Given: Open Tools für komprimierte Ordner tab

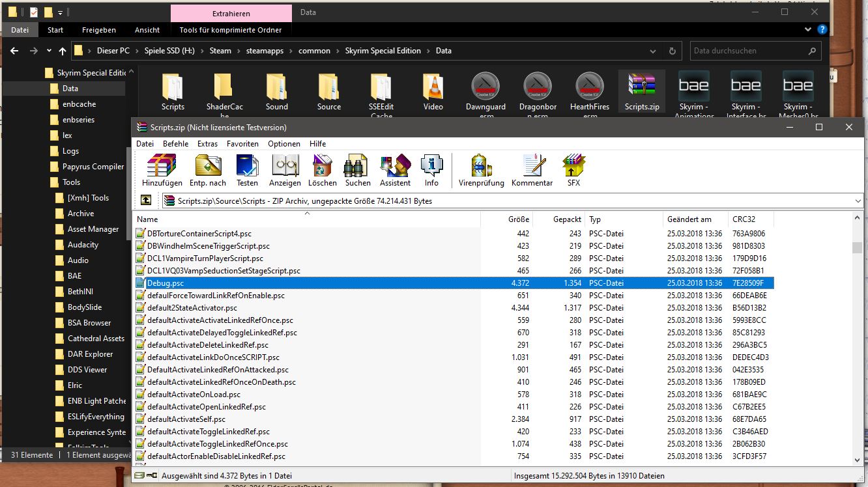Looking at the screenshot, I should click(231, 30).
